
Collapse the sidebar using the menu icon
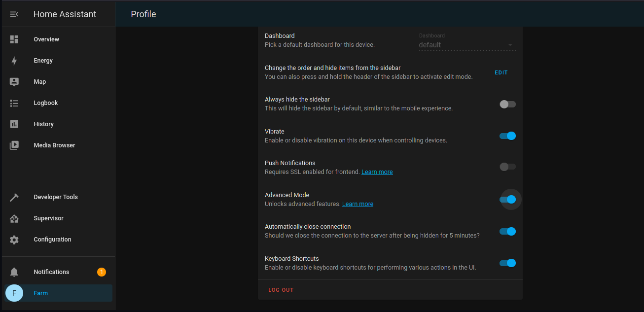(14, 14)
